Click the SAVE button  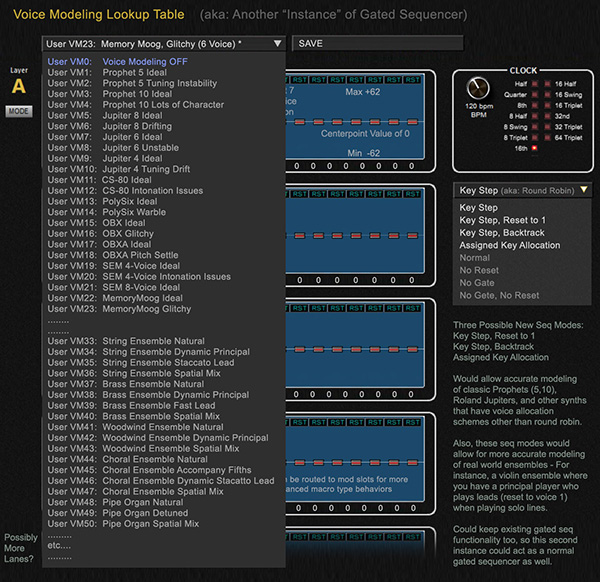pos(378,43)
